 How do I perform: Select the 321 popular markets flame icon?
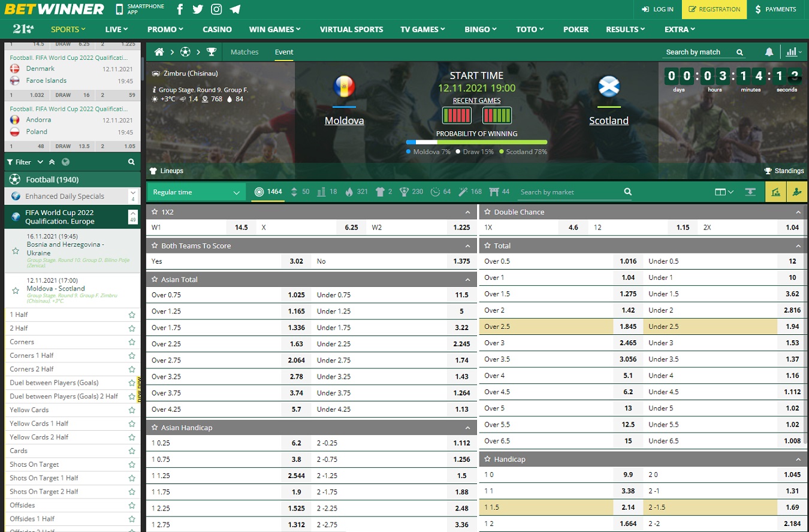(x=357, y=192)
